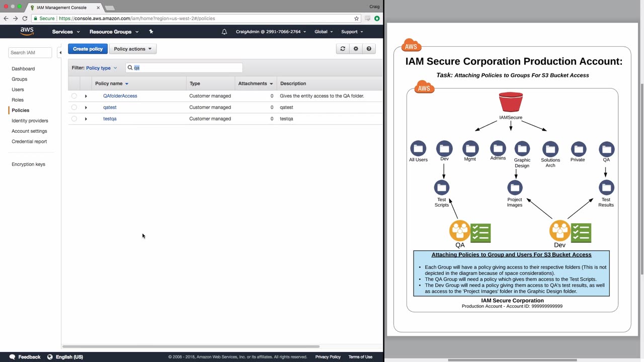Open the Terms of Use link
Viewport: 644px width, 362px height.
[x=360, y=357]
